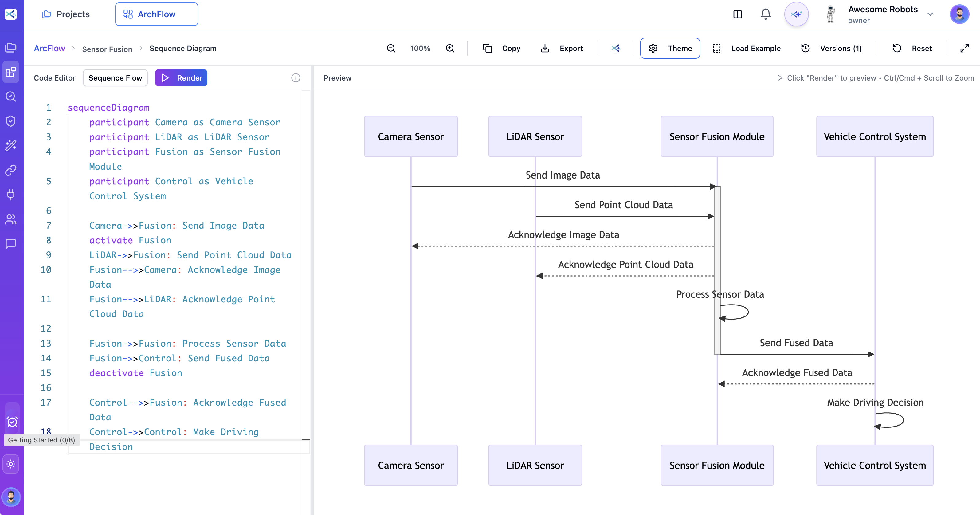The image size is (980, 515).
Task: Click Load Example in the toolbar
Action: click(755, 48)
